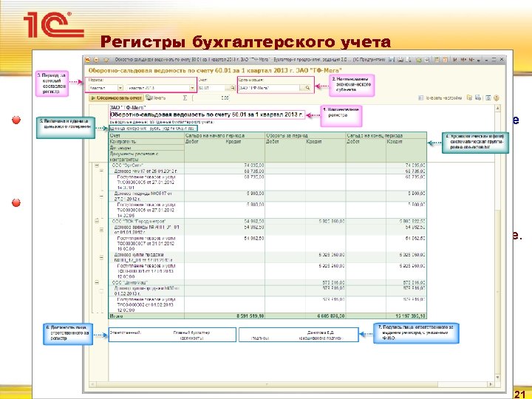Click ООО "ОргСвет" opening balance 74 035,00
The image size is (532, 399).
coord(253,166)
